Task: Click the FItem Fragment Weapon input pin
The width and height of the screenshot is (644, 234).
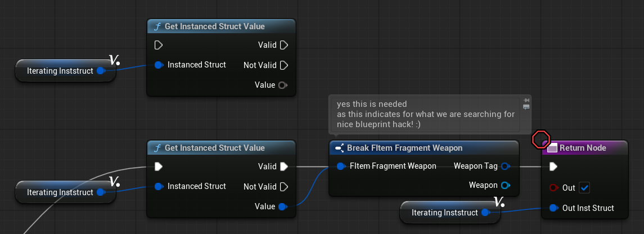Action: (341, 166)
